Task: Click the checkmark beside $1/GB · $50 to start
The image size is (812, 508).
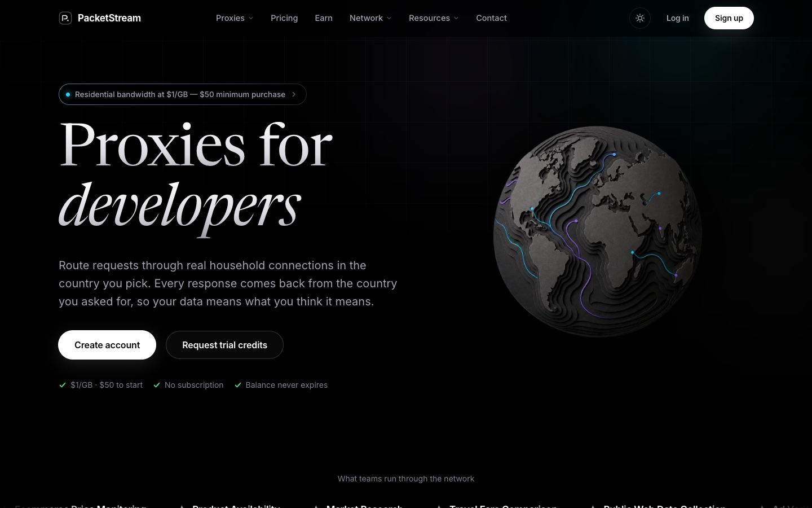Action: [x=63, y=385]
